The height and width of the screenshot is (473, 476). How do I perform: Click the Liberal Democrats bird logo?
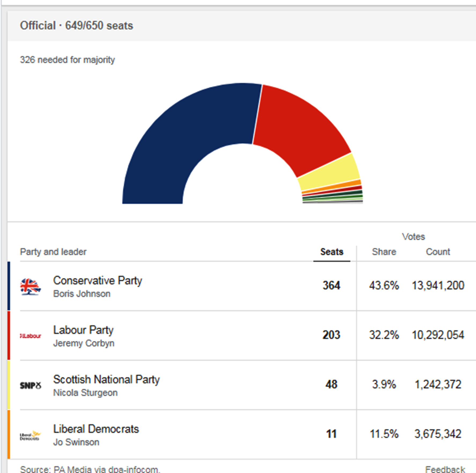(30, 435)
